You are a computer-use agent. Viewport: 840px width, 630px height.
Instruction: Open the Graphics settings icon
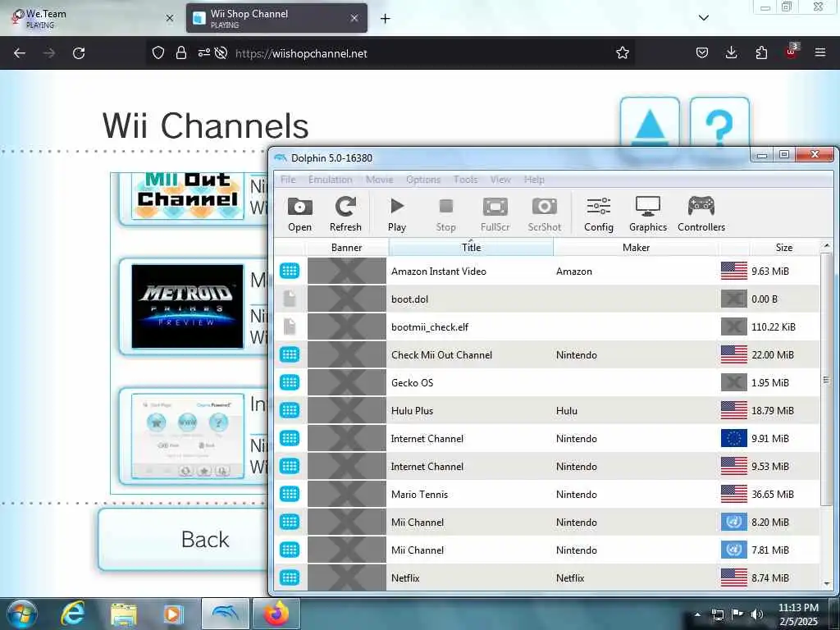[x=648, y=214]
